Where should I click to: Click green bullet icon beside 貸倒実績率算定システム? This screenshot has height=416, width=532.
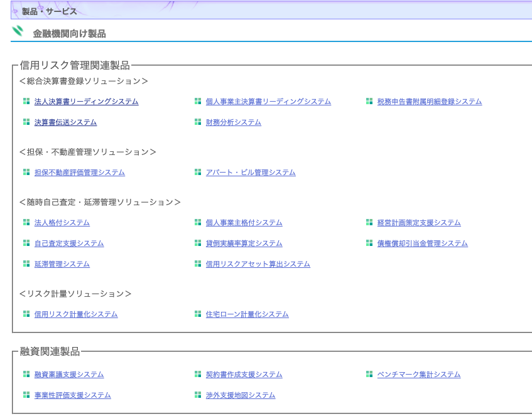pos(198,243)
